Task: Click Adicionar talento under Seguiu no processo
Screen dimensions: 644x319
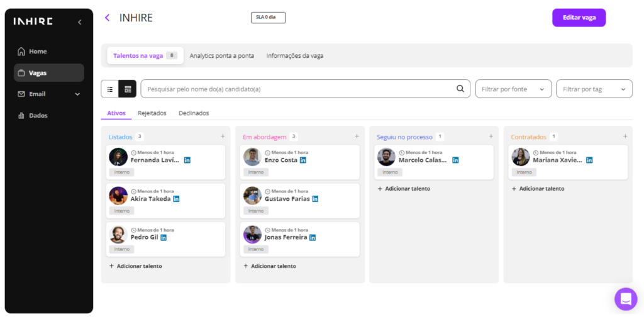Action: click(x=404, y=189)
